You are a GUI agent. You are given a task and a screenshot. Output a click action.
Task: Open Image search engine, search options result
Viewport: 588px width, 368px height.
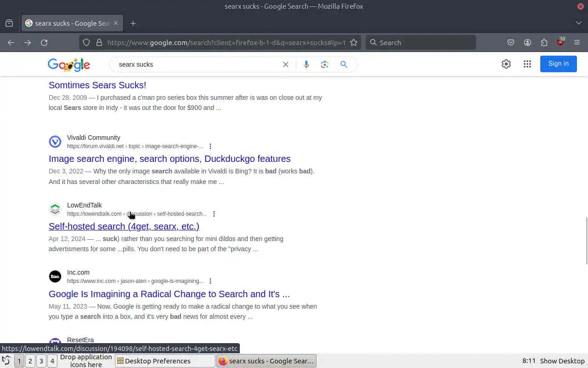point(170,159)
